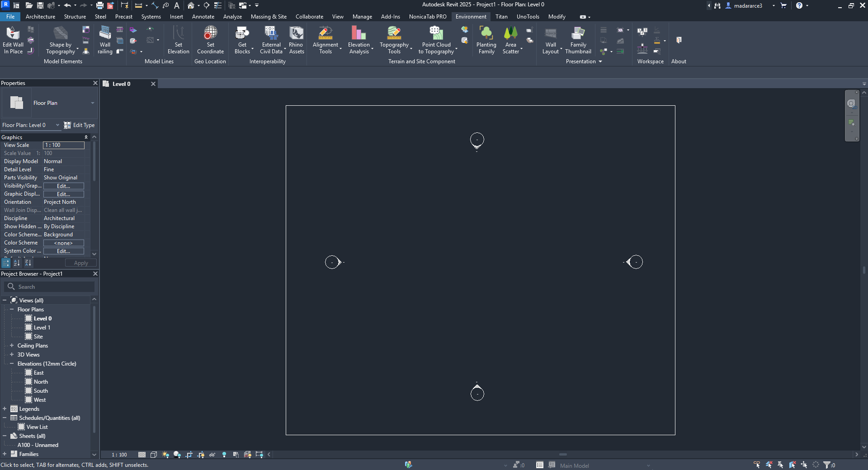Open the Shape by Topography tool
This screenshot has width=868, height=470.
pos(61,40)
